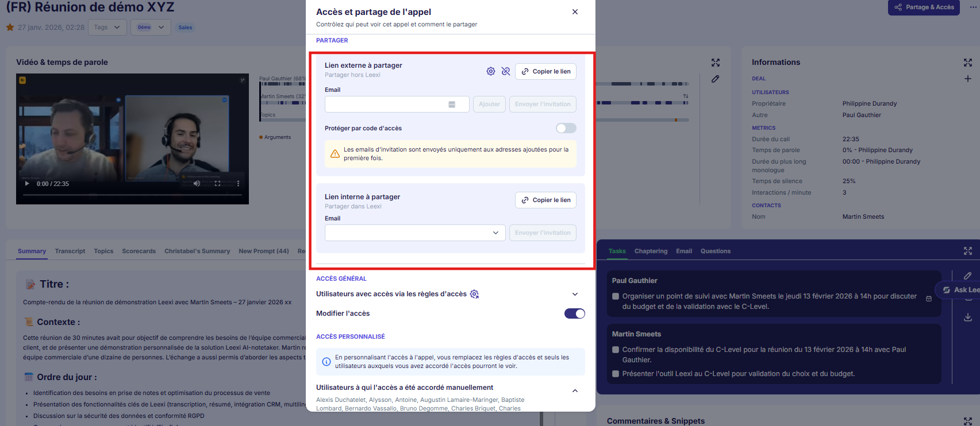Image resolution: width=980 pixels, height=426 pixels.
Task: Check the Organiser un point de suivi task
Action: (x=616, y=296)
